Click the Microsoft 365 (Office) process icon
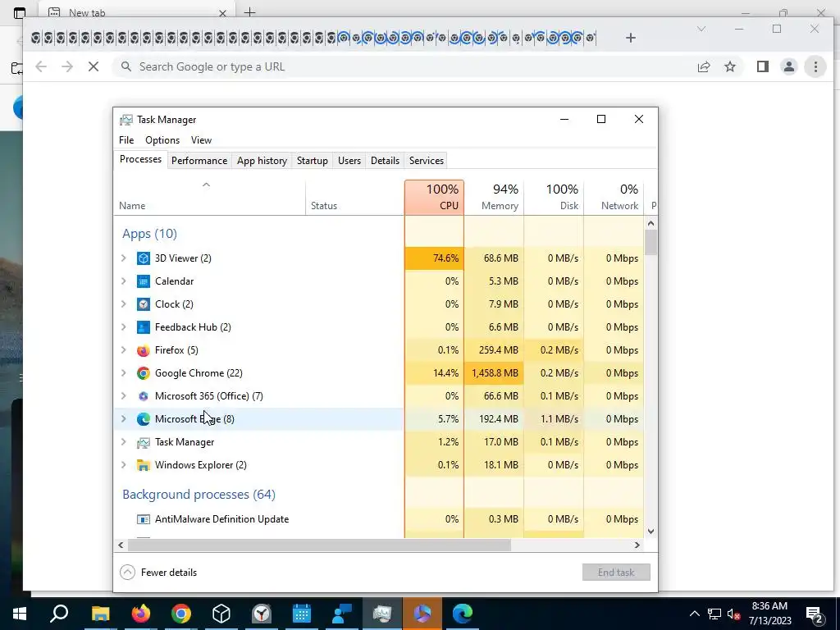840x630 pixels. [x=143, y=396]
